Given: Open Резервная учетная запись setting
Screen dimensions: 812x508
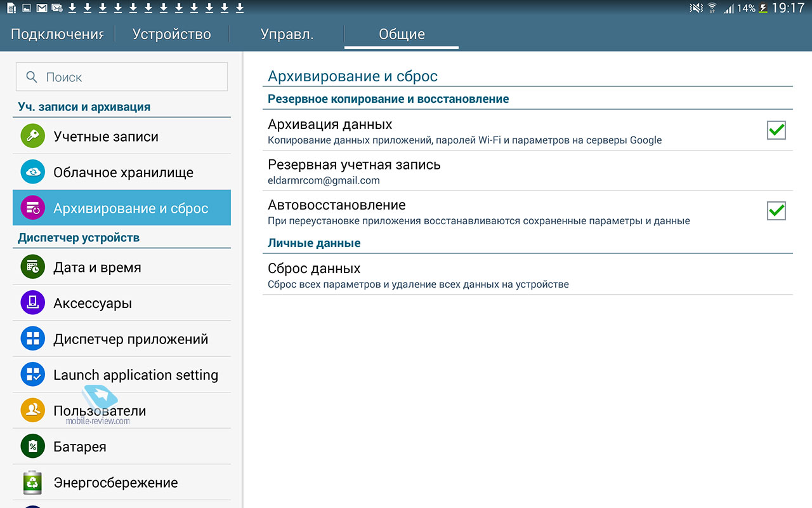Looking at the screenshot, I should point(528,171).
